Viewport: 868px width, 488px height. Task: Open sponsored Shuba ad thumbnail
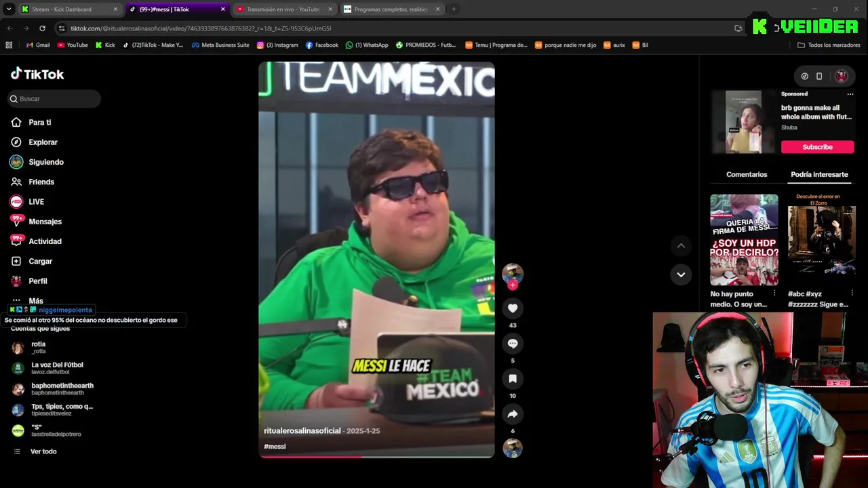click(743, 122)
